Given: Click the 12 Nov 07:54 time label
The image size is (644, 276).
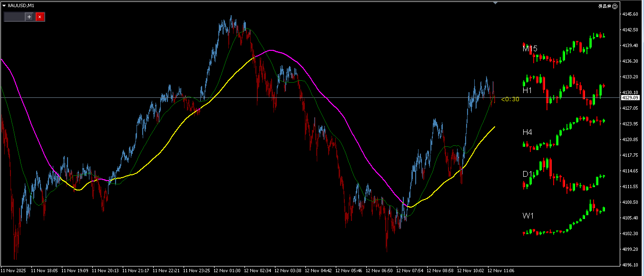Looking at the screenshot, I should pyautogui.click(x=410, y=270).
